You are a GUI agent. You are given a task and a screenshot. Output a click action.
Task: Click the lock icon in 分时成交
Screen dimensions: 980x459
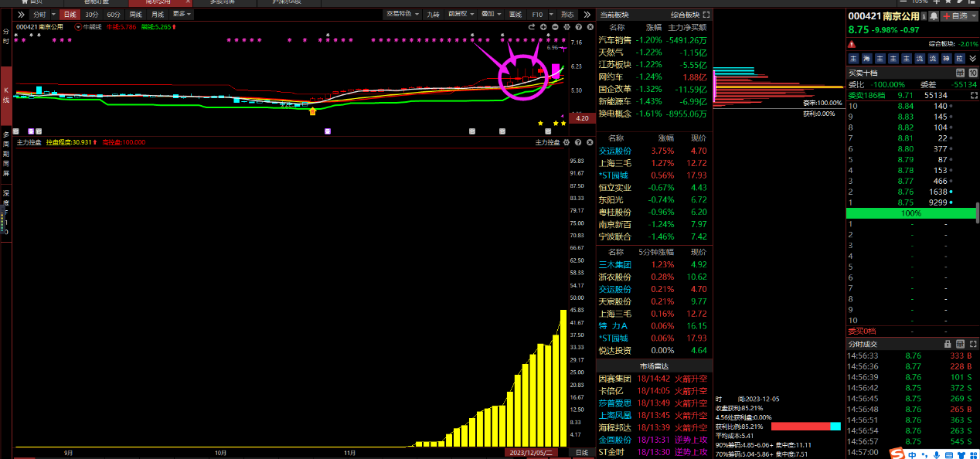click(x=948, y=344)
